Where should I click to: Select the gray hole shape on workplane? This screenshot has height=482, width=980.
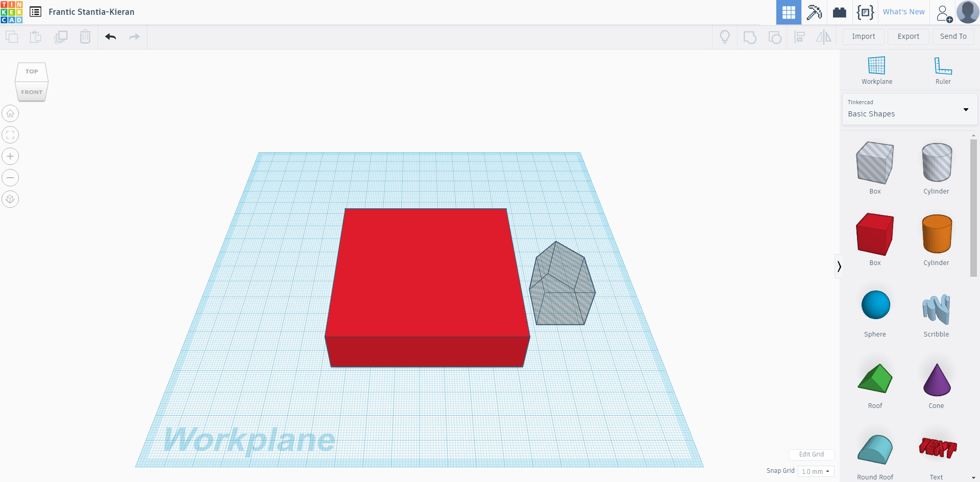click(562, 284)
